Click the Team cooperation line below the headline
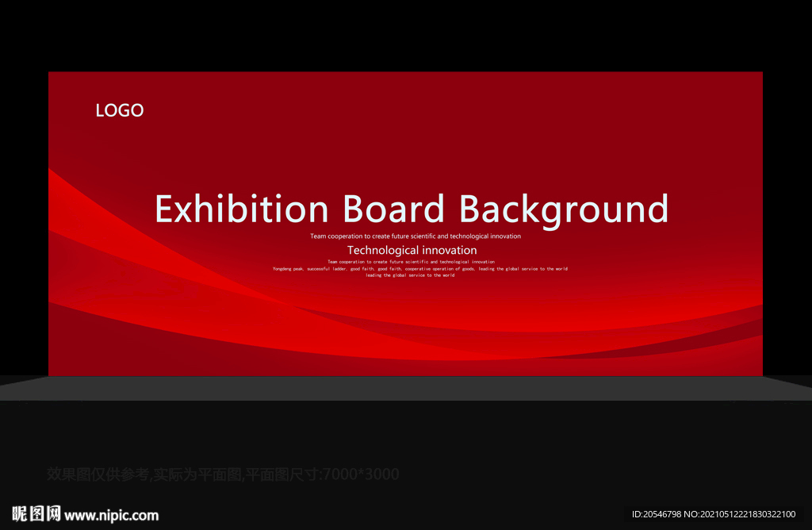 (x=416, y=236)
